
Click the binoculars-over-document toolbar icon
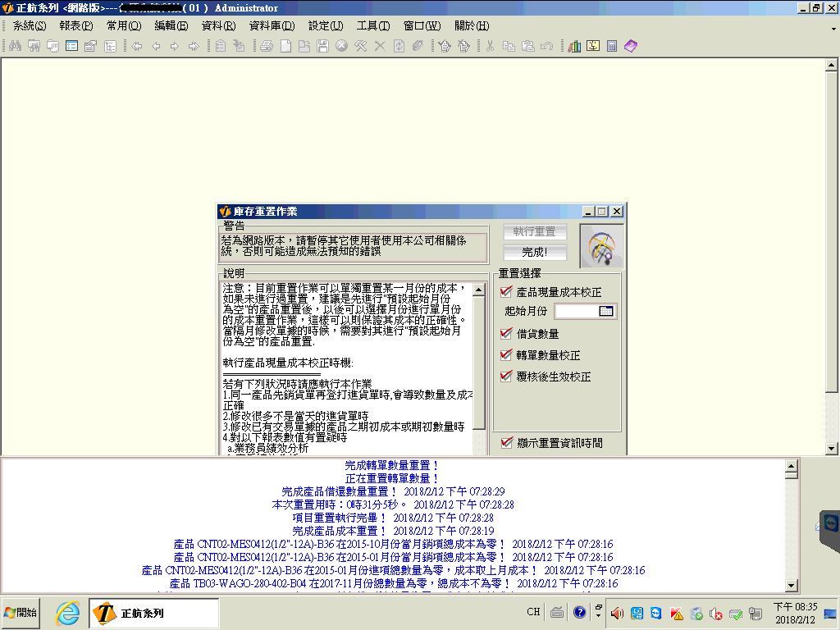coord(34,46)
